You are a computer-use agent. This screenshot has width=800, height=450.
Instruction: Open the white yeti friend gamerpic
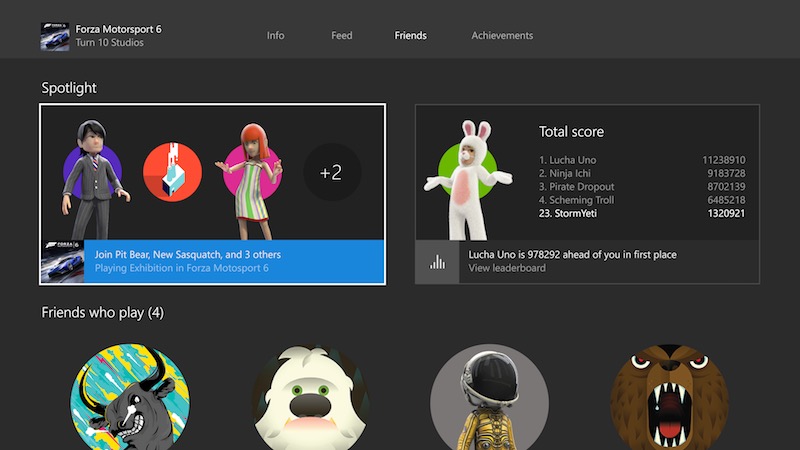(x=310, y=397)
